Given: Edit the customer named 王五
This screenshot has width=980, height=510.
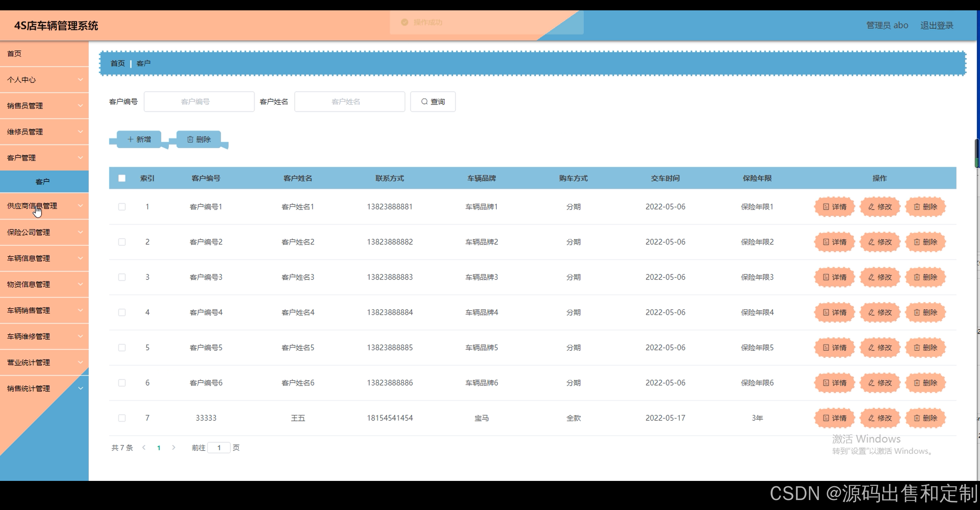Looking at the screenshot, I should (880, 418).
